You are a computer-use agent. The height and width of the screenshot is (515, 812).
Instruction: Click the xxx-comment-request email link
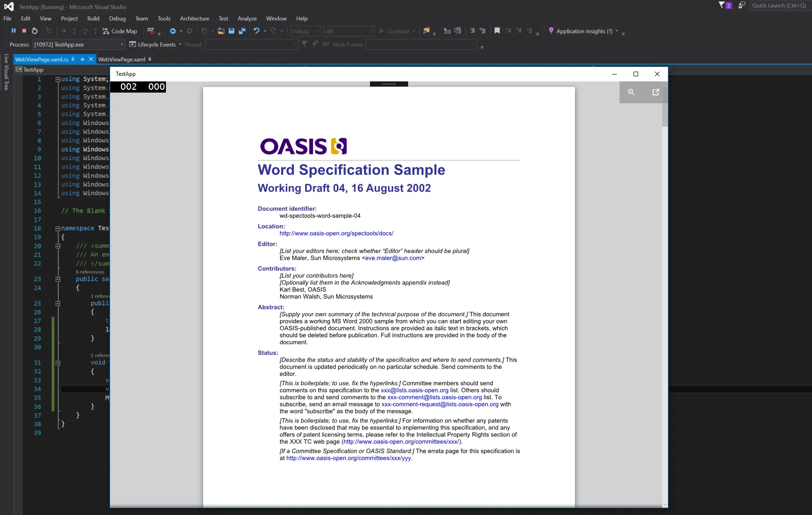[x=440, y=404]
